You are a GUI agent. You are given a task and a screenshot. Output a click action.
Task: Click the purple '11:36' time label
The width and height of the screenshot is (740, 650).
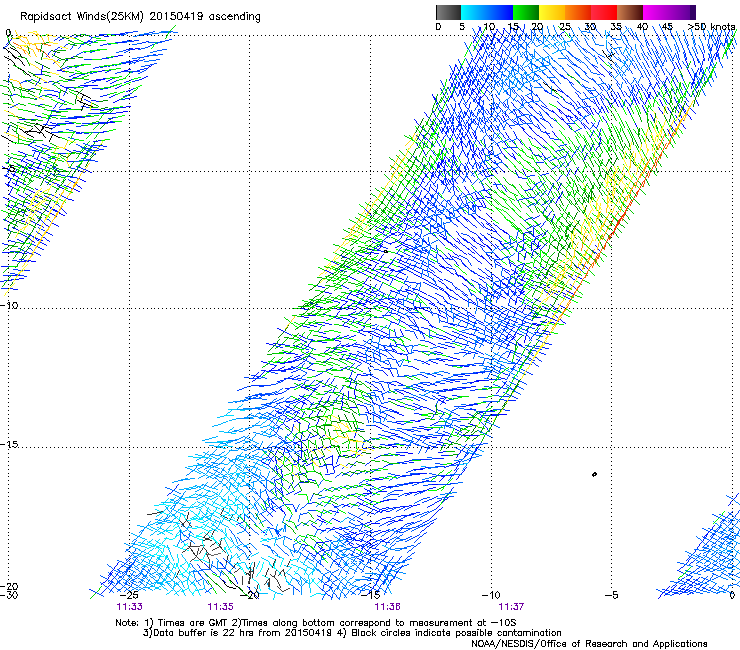387,607
